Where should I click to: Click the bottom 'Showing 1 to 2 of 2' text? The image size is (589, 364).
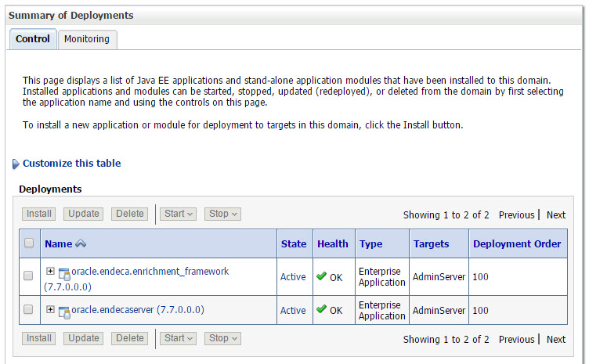446,340
